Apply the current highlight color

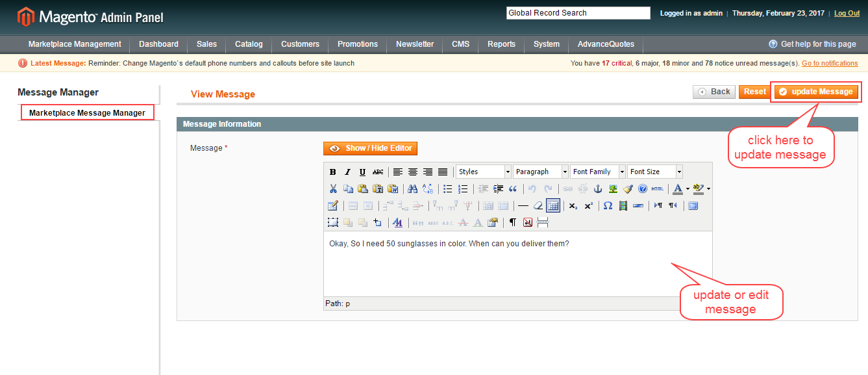pos(699,188)
